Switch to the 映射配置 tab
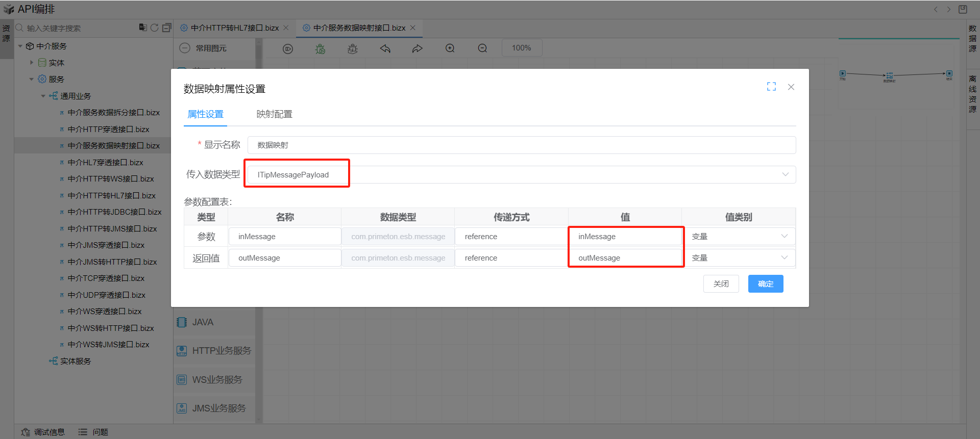 (274, 114)
